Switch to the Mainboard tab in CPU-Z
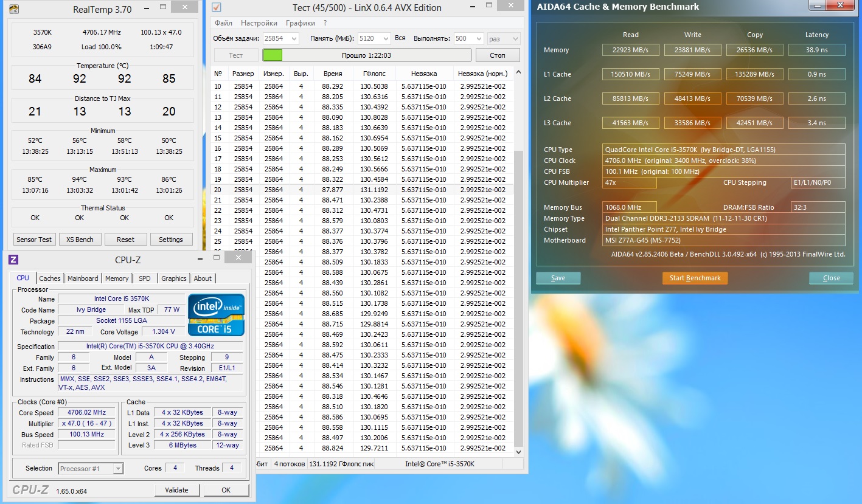This screenshot has width=862, height=504. click(83, 278)
